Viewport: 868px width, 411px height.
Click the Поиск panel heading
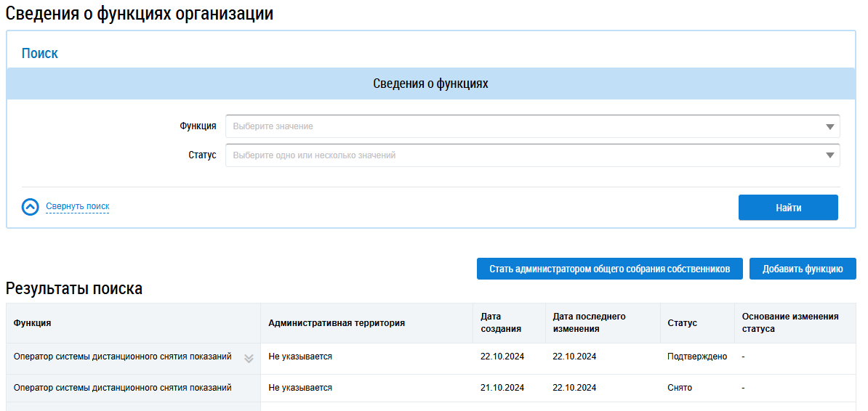(x=40, y=54)
